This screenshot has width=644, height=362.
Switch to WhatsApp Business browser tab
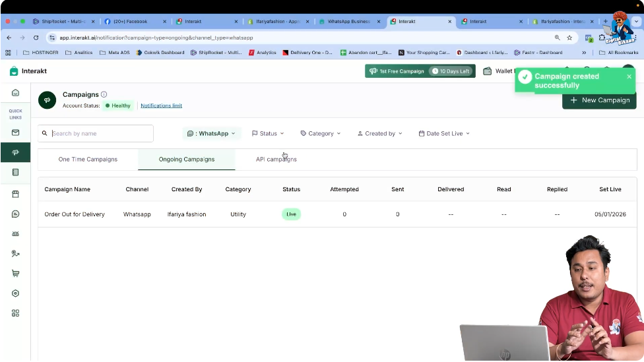[348, 21]
